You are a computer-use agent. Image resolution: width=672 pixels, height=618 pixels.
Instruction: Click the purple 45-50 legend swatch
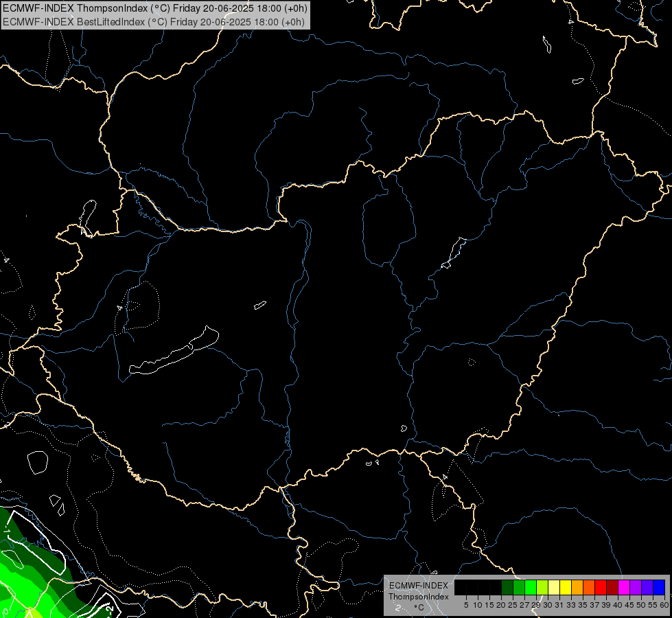[636, 587]
